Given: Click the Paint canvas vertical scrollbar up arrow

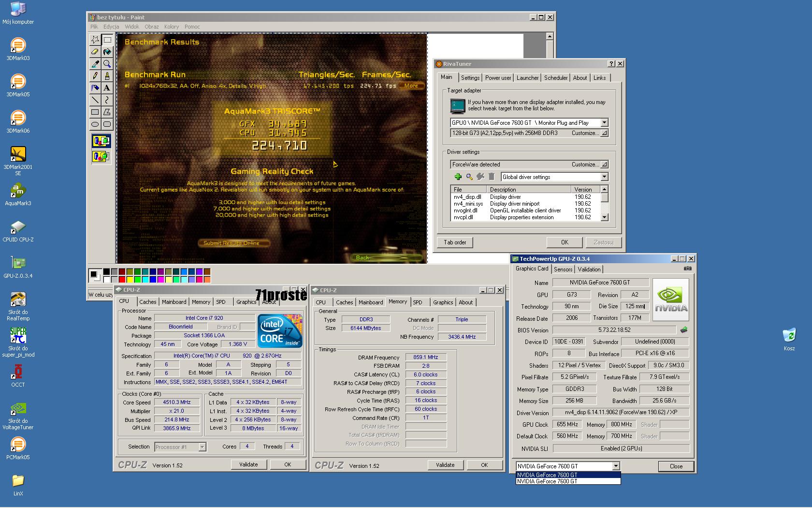Looking at the screenshot, I should (550, 36).
